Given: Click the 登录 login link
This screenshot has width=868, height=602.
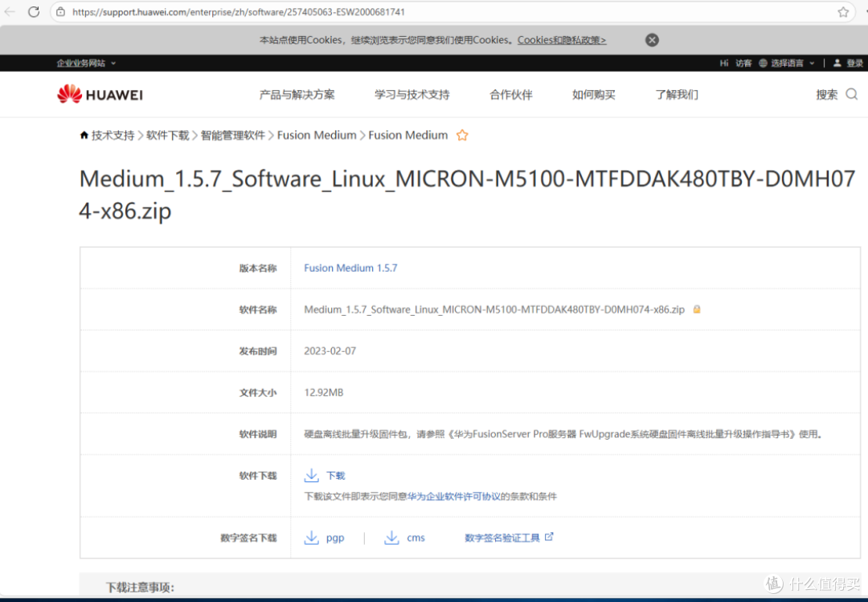Looking at the screenshot, I should point(854,63).
